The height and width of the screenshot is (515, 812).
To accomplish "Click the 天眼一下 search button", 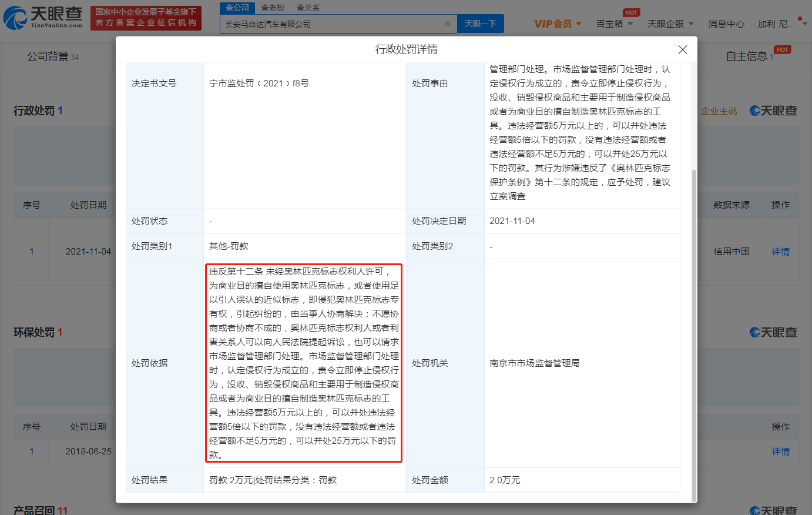I will (480, 24).
